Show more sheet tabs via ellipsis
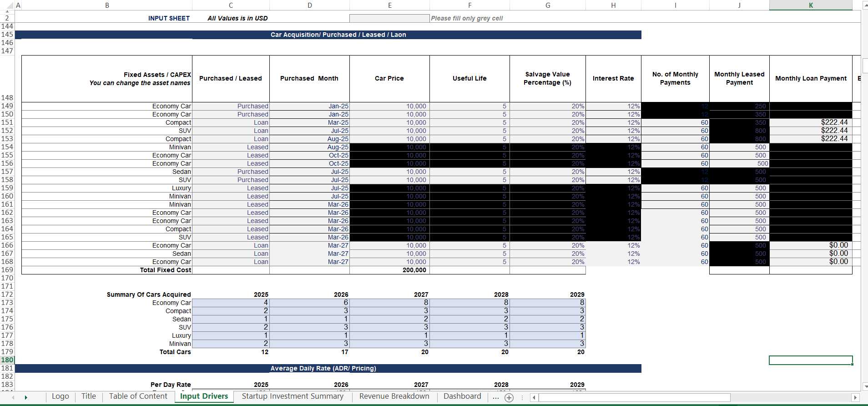Screen dimensions: 868x406 click(x=496, y=397)
